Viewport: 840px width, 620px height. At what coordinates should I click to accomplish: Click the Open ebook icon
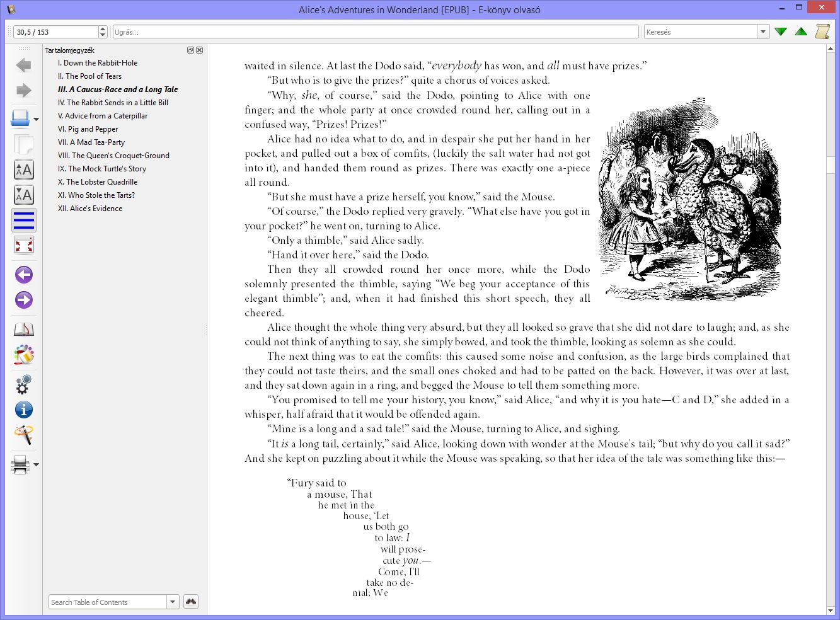20,118
